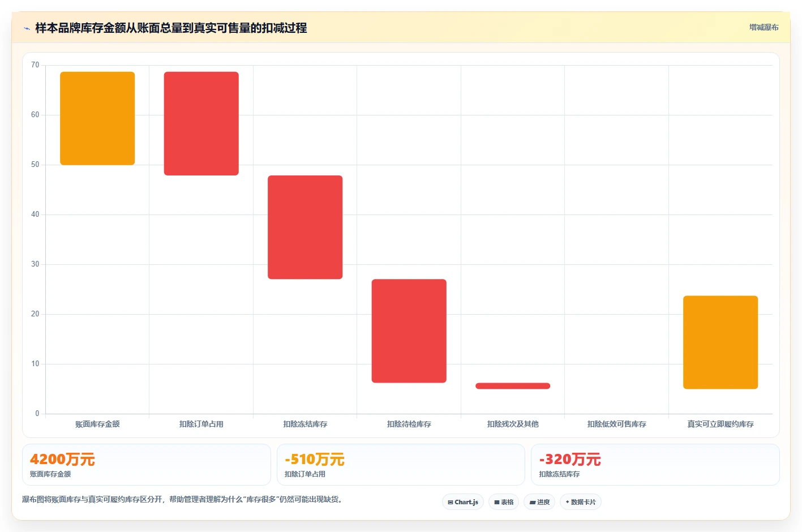Screen dimensions: 802x532
Task: Click x-axis label 账面库存金额
Action: pos(97,424)
